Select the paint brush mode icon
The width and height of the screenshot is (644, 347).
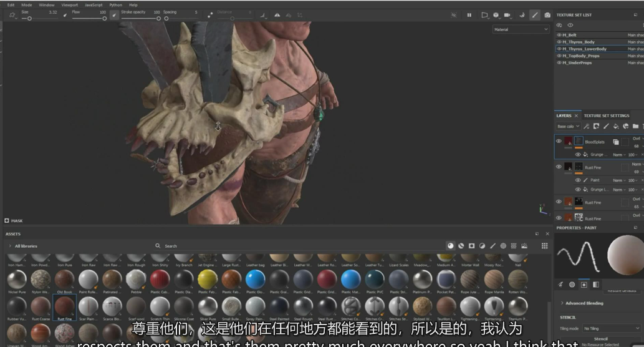pyautogui.click(x=534, y=15)
